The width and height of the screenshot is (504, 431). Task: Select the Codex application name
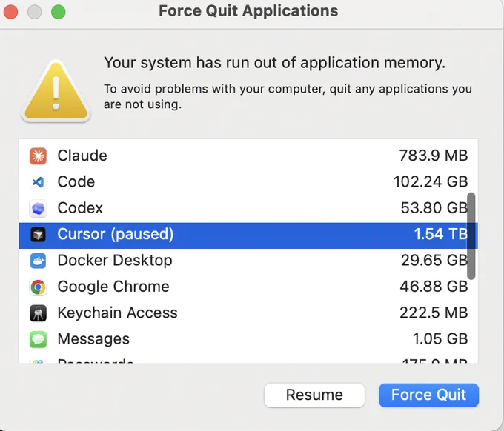click(80, 208)
